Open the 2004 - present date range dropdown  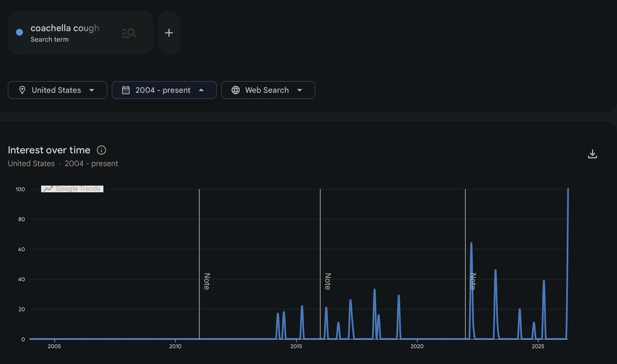(x=164, y=90)
